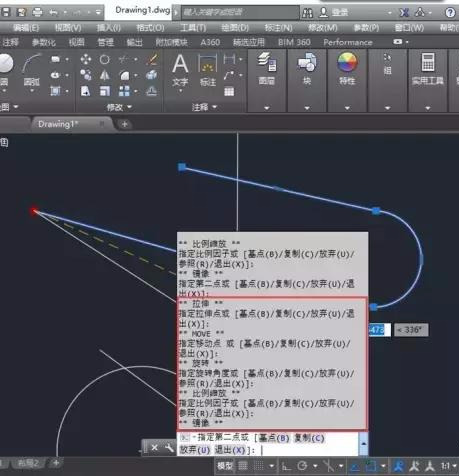Expand the dropdown under Block (块) panel
The width and height of the screenshot is (459, 476).
307,108
